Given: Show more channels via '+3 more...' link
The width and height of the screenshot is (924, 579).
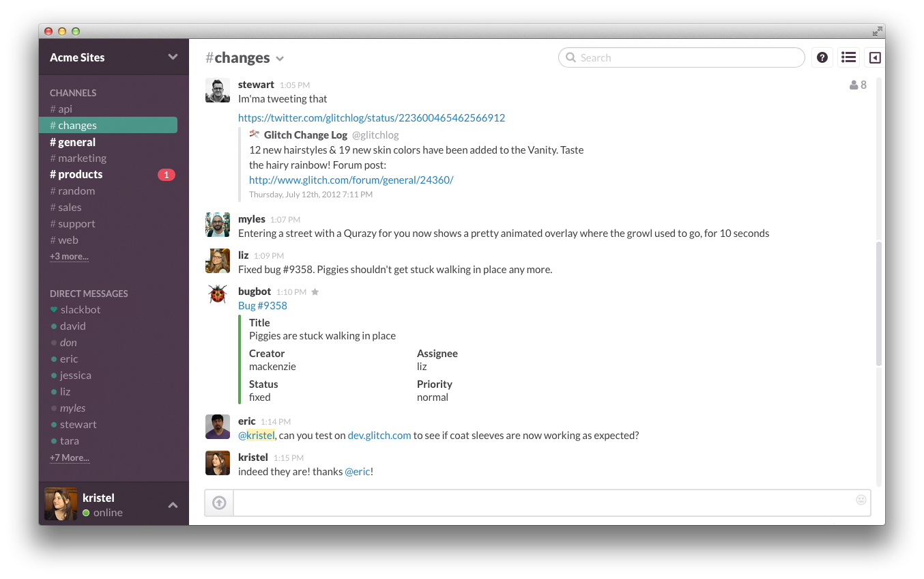Looking at the screenshot, I should 68,256.
